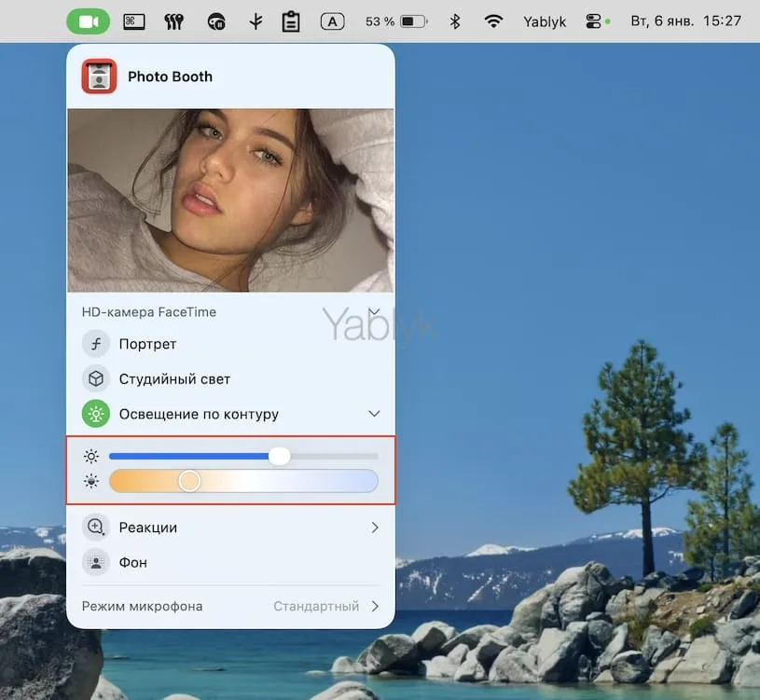Click the Реакции magnifier icon

94,527
